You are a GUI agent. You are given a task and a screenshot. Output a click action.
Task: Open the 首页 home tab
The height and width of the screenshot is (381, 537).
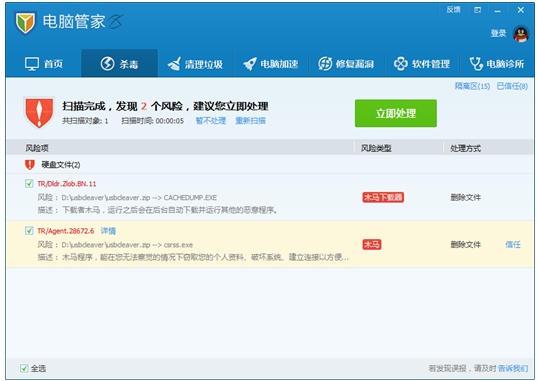click(x=44, y=64)
